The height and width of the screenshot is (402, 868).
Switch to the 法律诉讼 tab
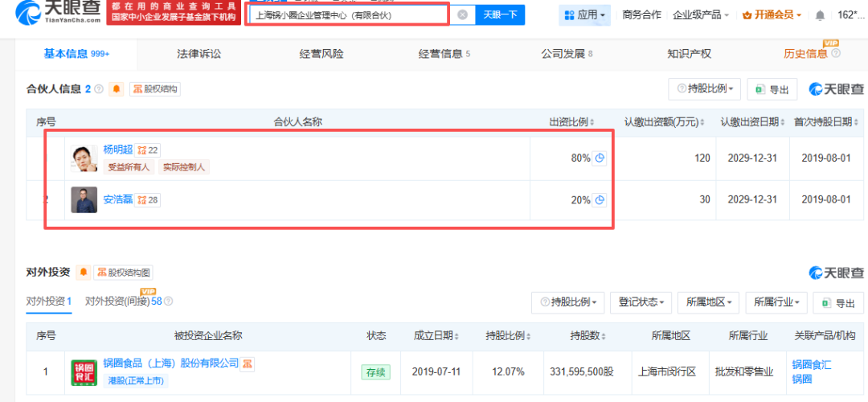[199, 54]
